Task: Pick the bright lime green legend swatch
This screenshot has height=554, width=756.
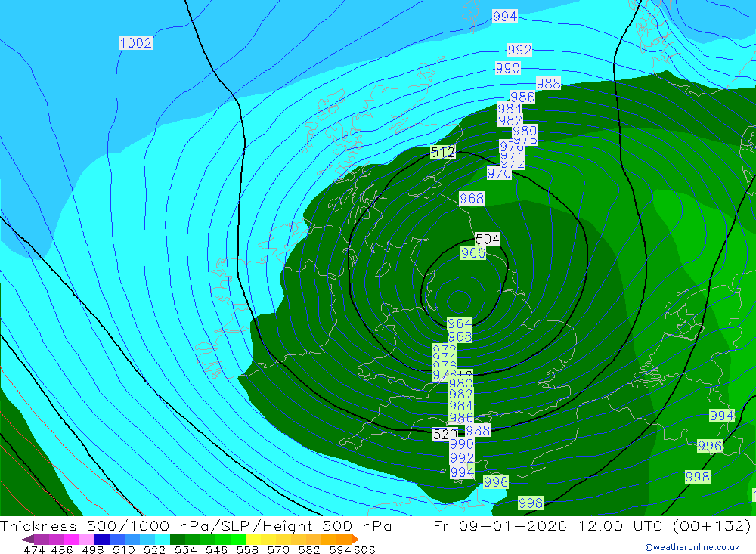Action: point(239,539)
